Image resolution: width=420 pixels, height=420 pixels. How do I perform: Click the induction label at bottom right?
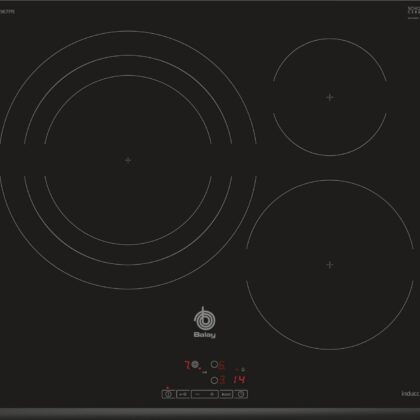(410, 394)
